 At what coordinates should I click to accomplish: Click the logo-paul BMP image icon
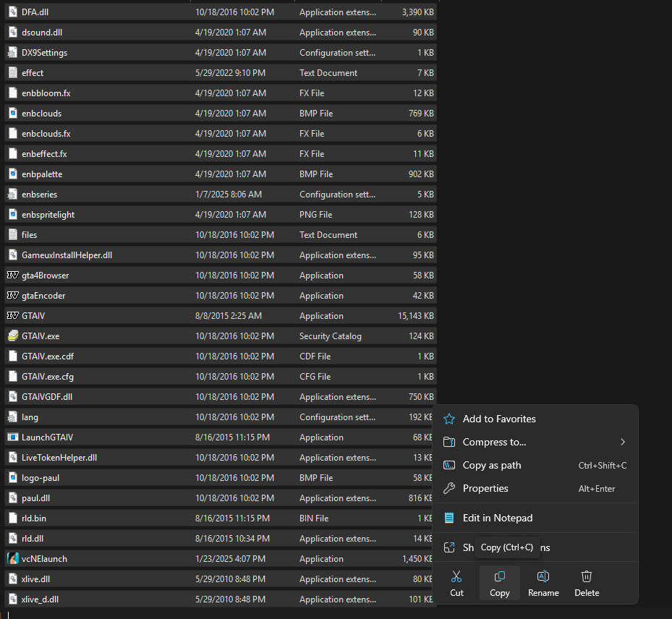(13, 478)
